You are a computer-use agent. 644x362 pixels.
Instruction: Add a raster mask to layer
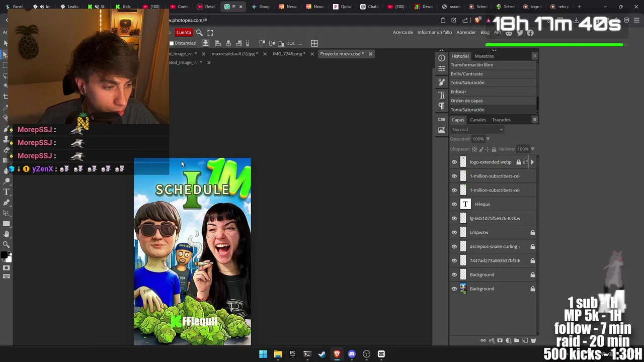500,340
